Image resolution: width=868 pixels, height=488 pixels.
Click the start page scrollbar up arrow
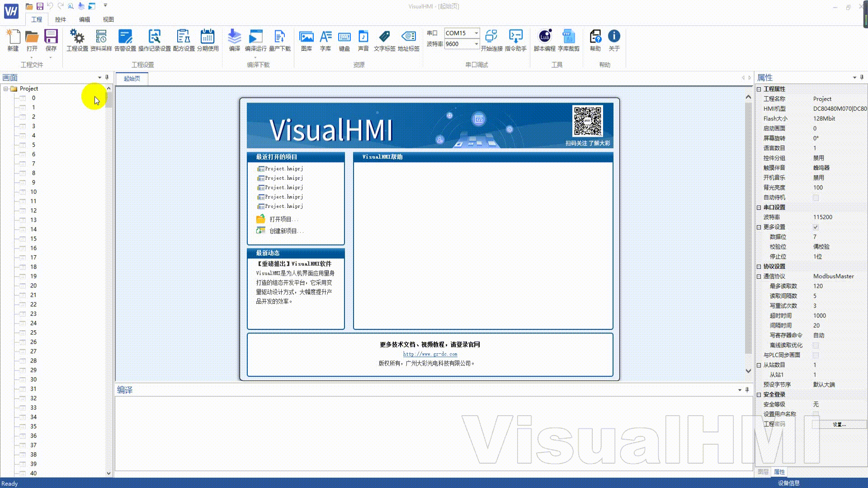pyautogui.click(x=748, y=97)
